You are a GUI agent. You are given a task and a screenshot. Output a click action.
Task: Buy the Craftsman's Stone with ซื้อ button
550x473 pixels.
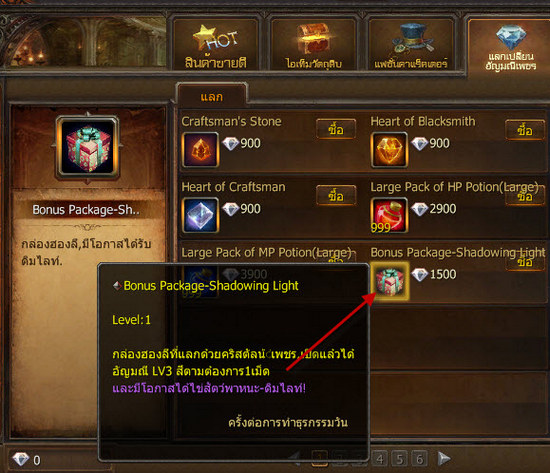[336, 129]
